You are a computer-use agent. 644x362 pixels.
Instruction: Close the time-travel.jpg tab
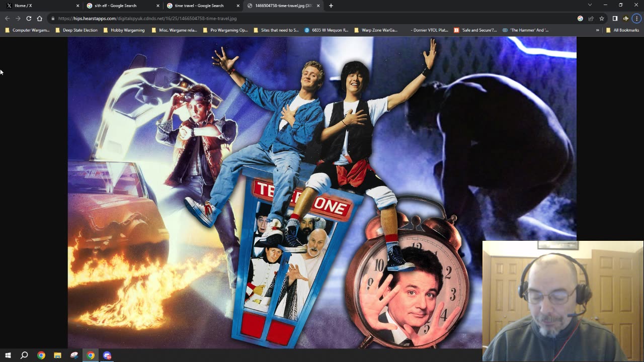tap(318, 6)
